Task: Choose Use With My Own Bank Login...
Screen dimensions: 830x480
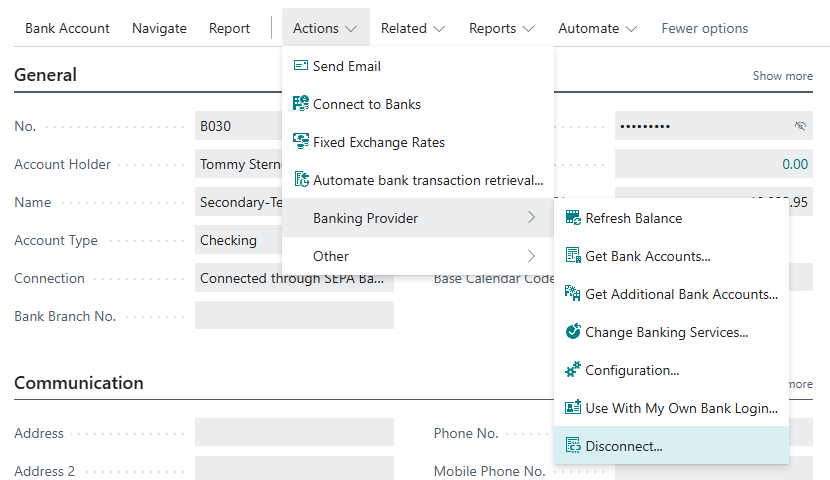Action: (671, 408)
